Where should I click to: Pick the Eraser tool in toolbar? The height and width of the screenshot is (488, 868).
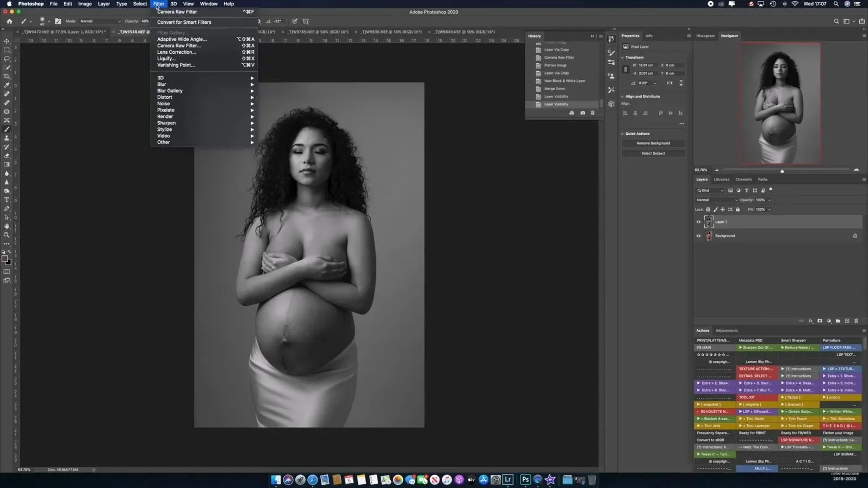[x=7, y=155]
